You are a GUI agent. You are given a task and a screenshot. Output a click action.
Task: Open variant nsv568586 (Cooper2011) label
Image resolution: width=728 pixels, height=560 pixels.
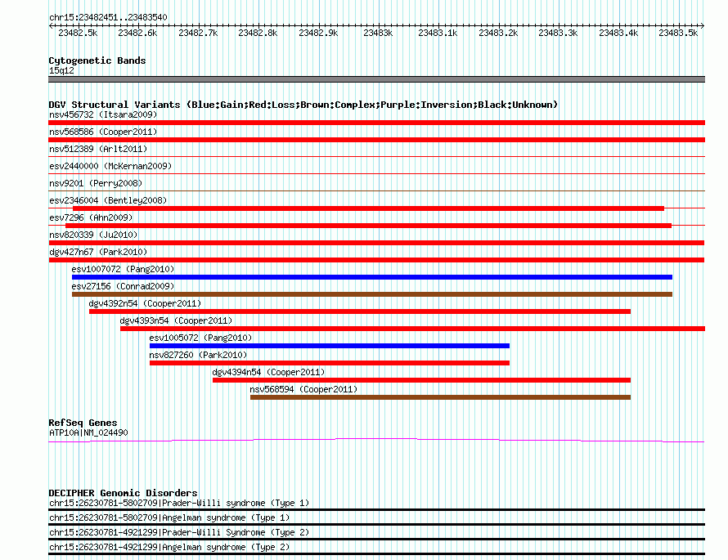103,132
